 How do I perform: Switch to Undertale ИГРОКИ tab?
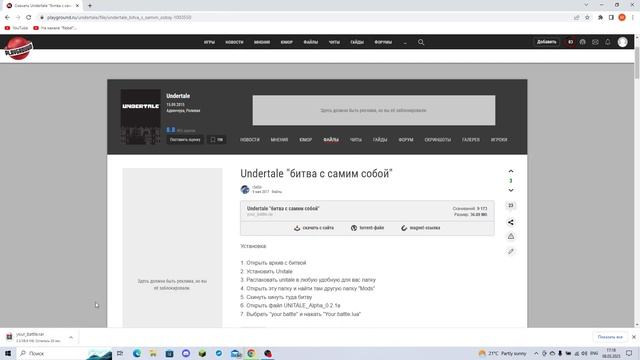(499, 140)
